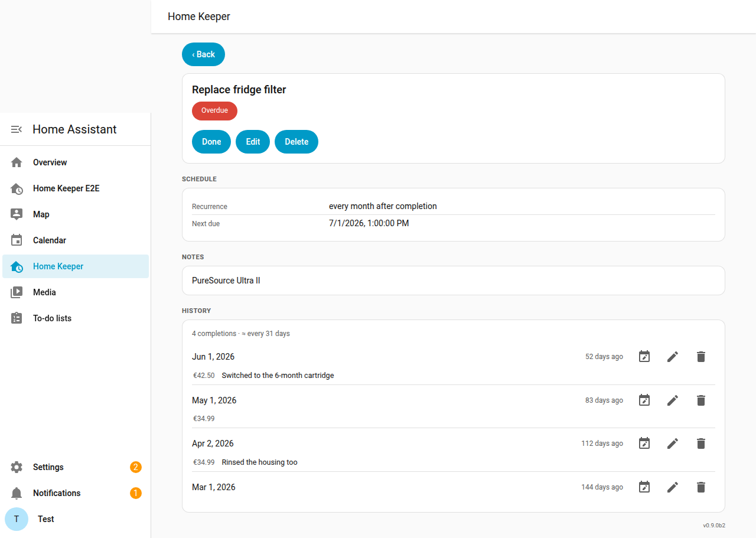The height and width of the screenshot is (538, 756).
Task: Open the Notifications bell icon
Action: coord(17,493)
